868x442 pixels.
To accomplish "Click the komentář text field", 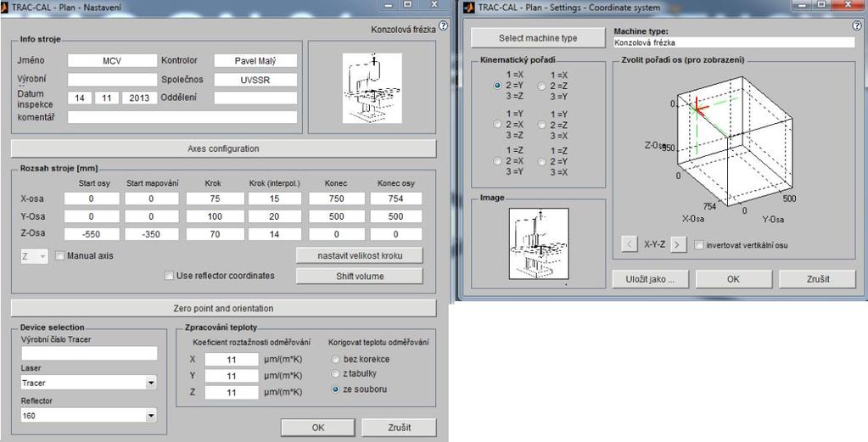I will pyautogui.click(x=182, y=117).
